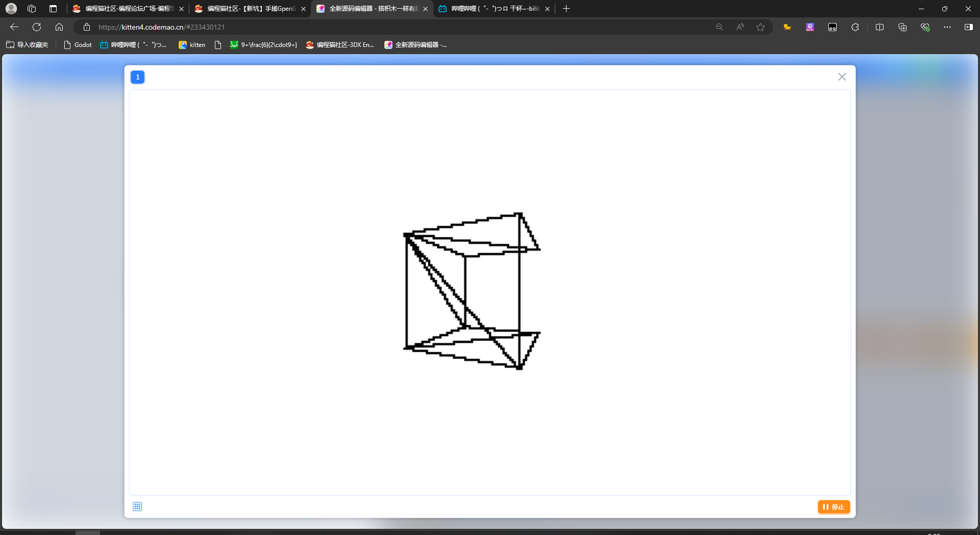Open the dark face extension icon

pos(832,27)
